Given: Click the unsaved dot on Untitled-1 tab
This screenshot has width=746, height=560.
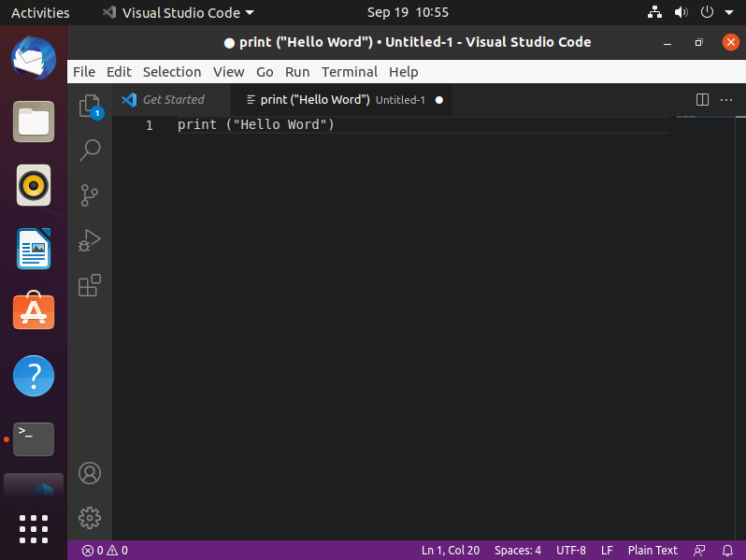Looking at the screenshot, I should click(x=439, y=100).
